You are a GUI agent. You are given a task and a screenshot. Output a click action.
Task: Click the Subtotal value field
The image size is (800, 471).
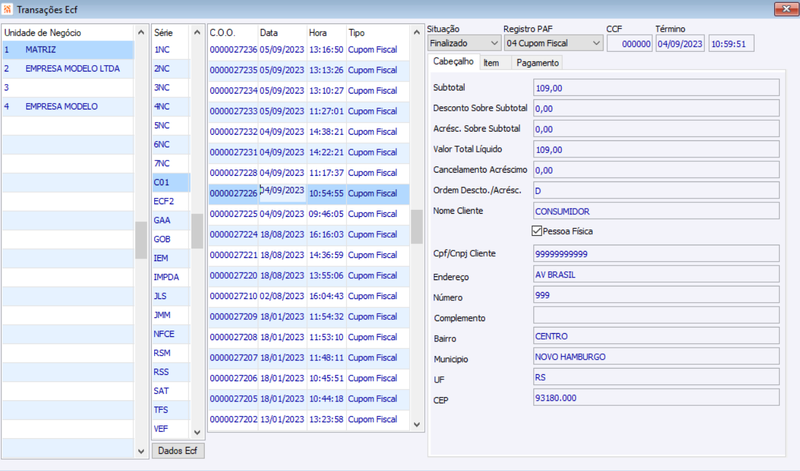[656, 88]
